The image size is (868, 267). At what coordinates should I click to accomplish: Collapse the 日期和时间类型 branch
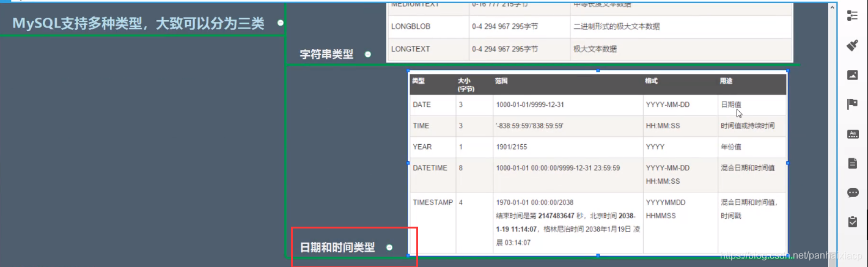click(389, 247)
